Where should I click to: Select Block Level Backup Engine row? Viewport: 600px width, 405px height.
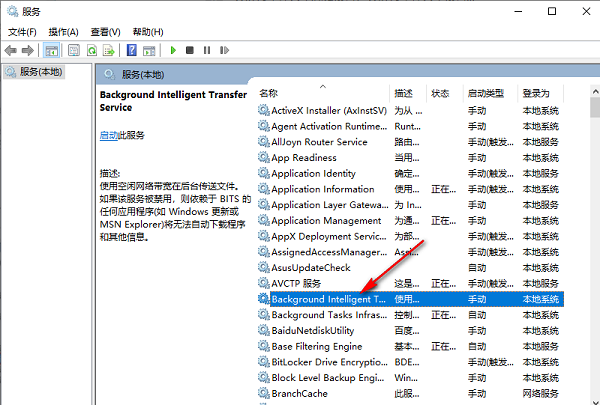coord(410,377)
